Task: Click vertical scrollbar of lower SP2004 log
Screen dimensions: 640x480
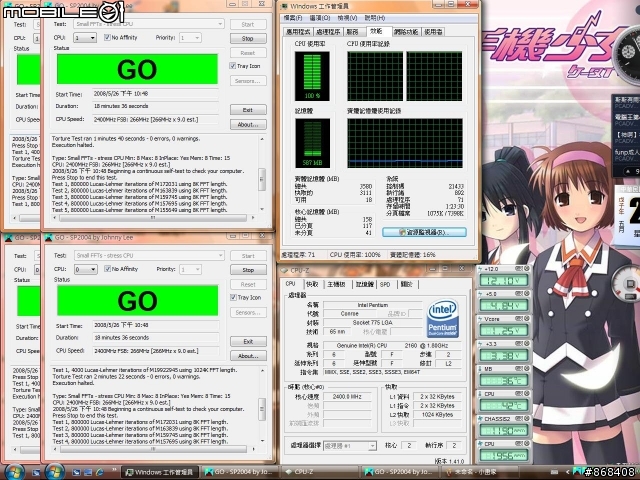Action: click(x=262, y=406)
